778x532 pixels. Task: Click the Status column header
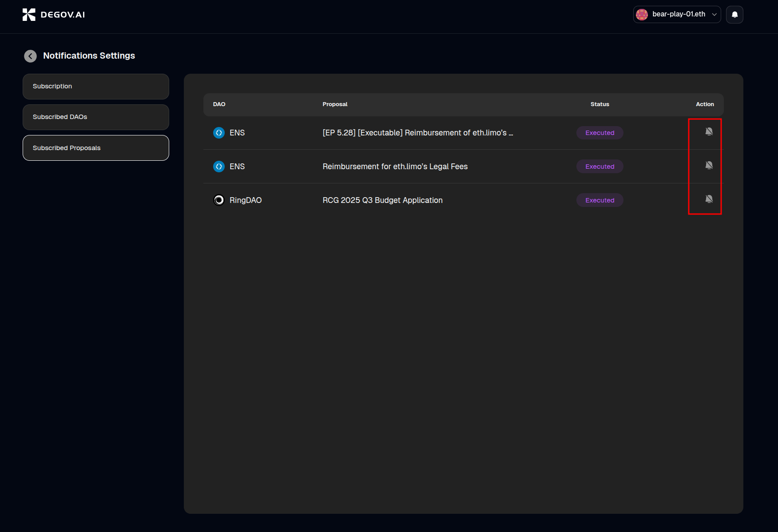tap(599, 104)
